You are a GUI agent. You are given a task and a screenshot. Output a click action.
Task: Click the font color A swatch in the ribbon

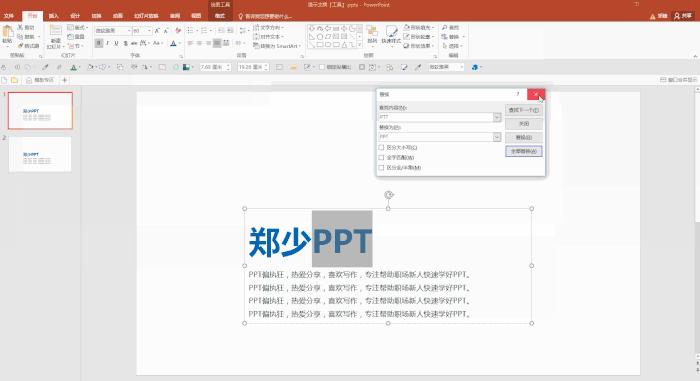pos(173,43)
